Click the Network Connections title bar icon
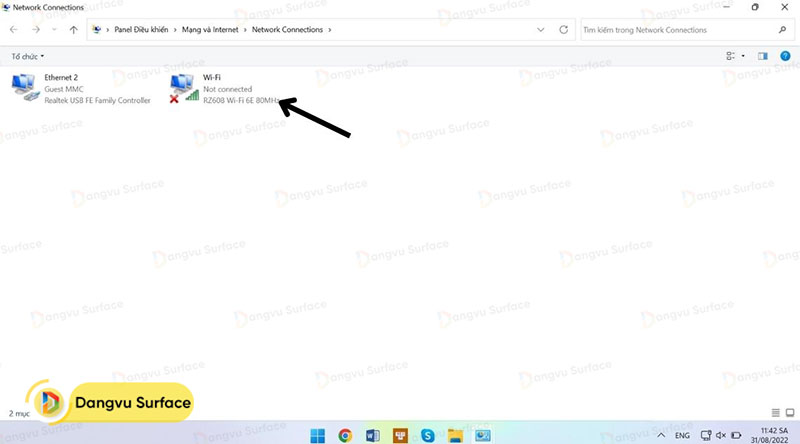 coord(6,7)
